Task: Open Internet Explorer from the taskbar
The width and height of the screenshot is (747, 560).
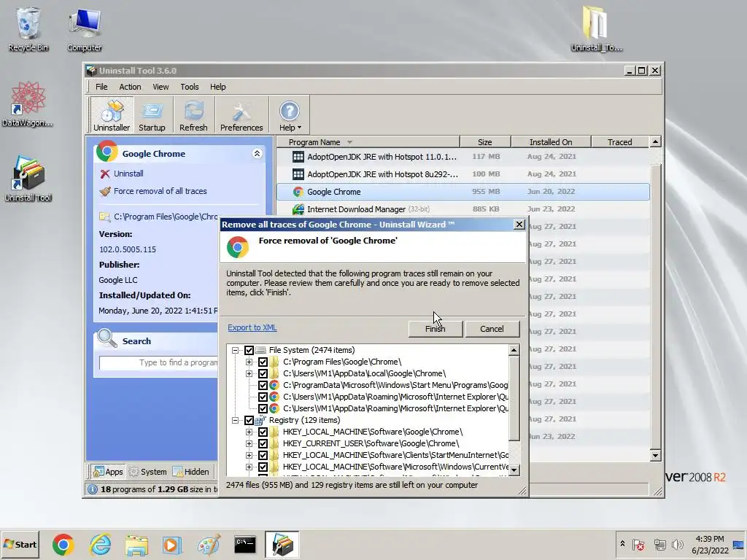Action: [100, 545]
